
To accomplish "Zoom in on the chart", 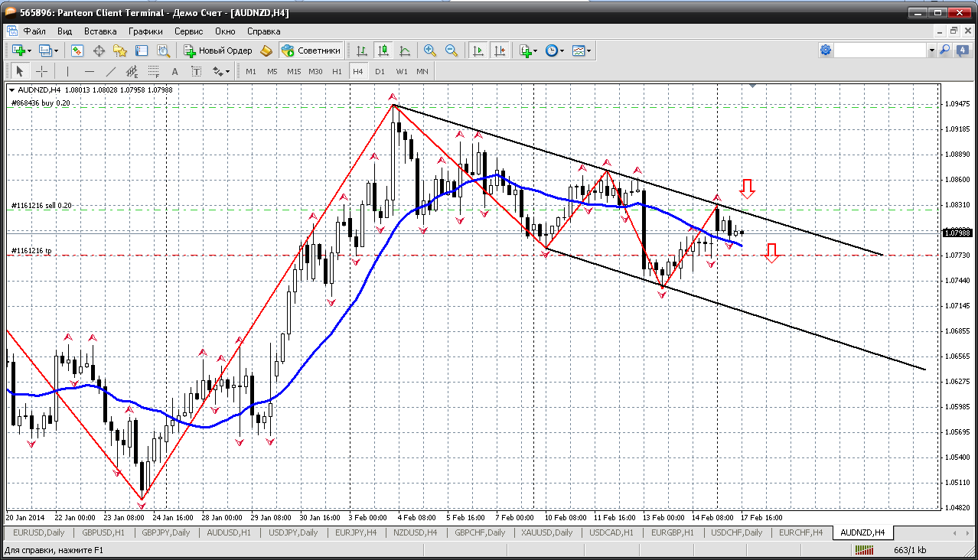I will point(430,50).
